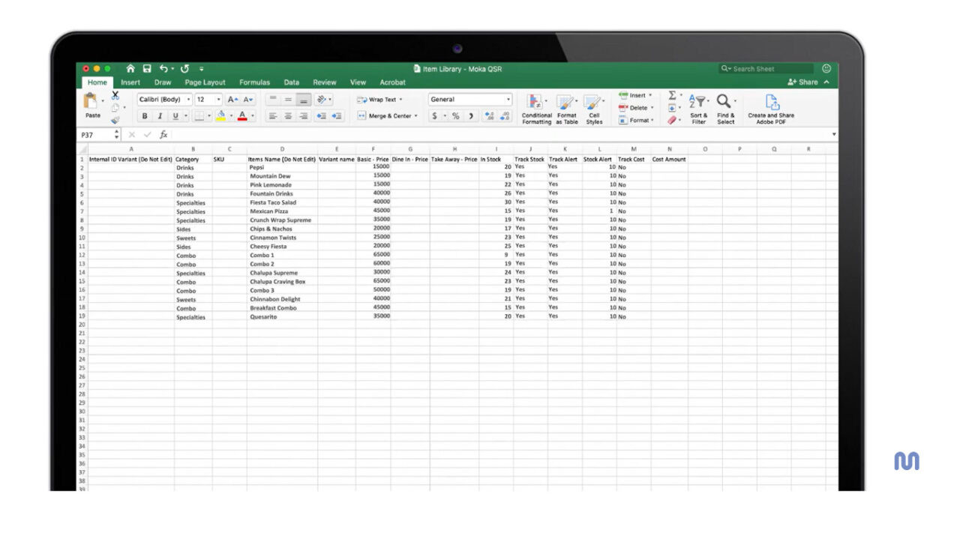Apply the red font color
This screenshot has height=560, width=960.
point(242,116)
